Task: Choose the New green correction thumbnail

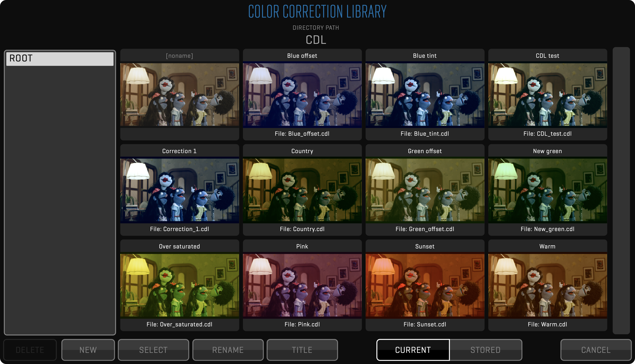Action: [547, 190]
